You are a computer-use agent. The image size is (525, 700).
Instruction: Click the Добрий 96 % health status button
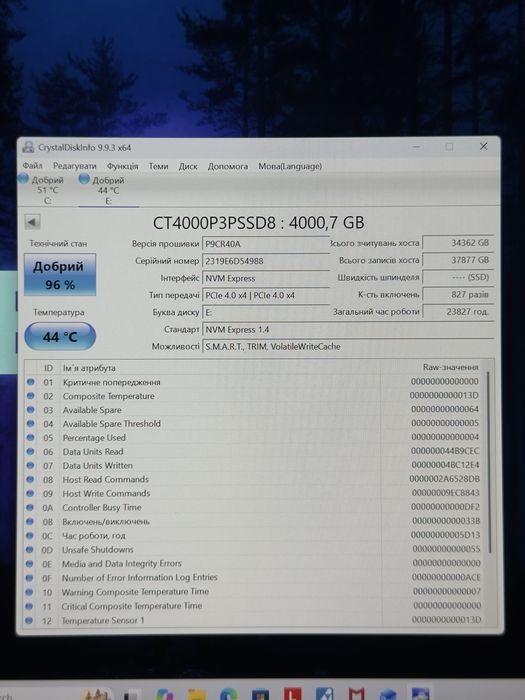click(x=59, y=275)
